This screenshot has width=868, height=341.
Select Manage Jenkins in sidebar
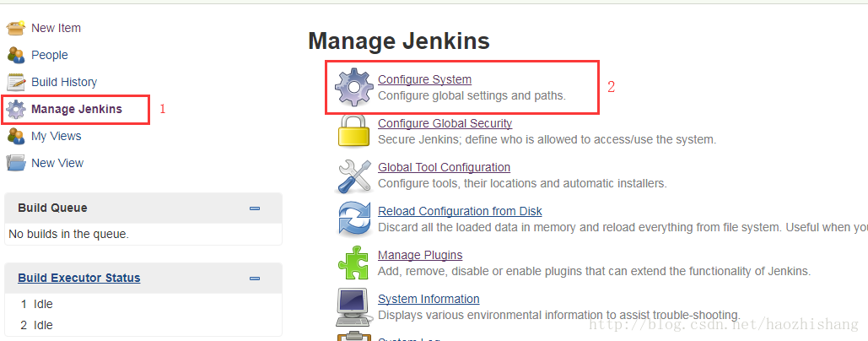point(77,109)
